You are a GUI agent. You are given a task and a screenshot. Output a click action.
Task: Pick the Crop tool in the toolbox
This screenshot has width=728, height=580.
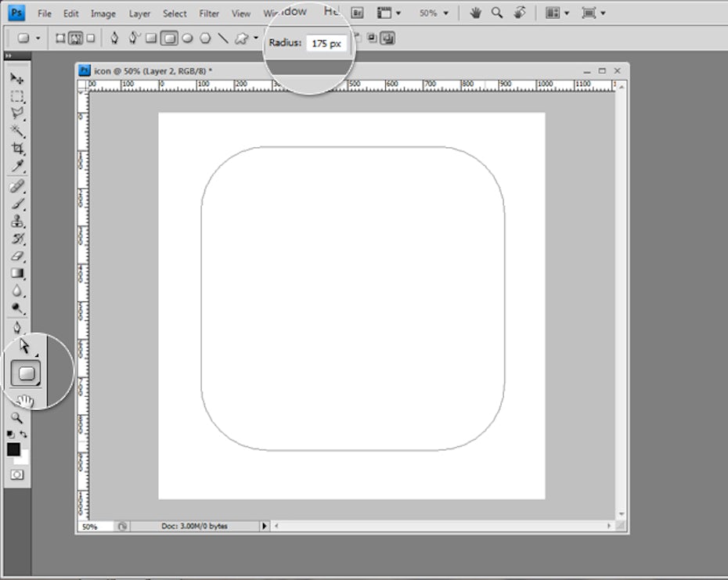click(16, 148)
